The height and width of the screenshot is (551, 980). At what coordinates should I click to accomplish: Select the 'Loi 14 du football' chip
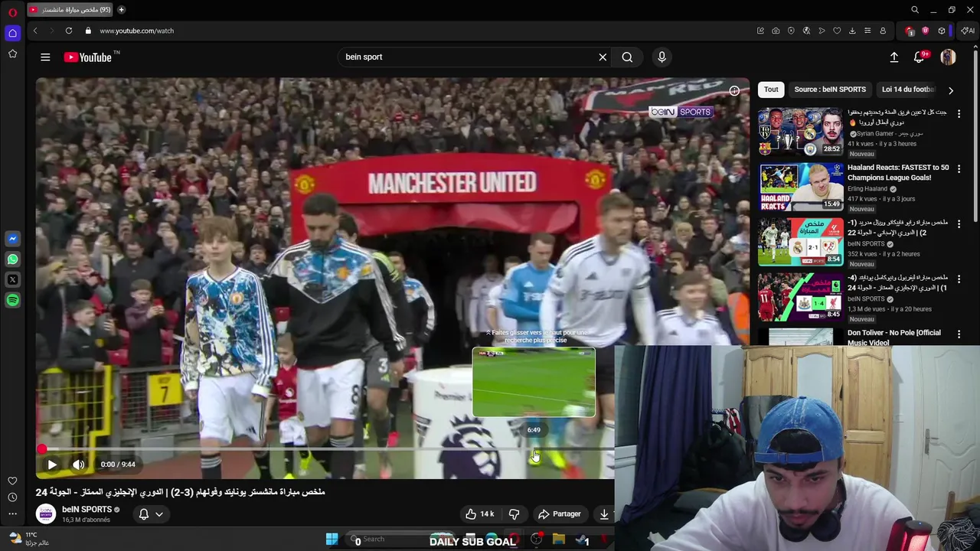tap(908, 90)
